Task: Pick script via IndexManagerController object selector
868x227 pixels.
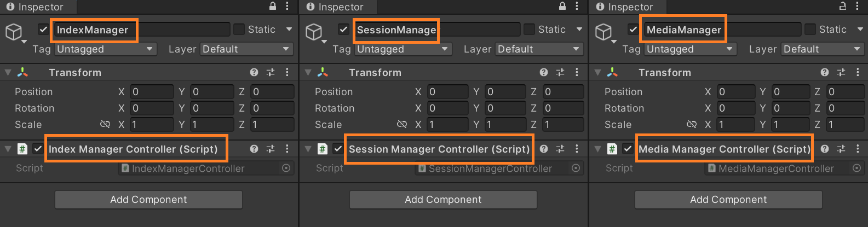Action: [x=286, y=168]
